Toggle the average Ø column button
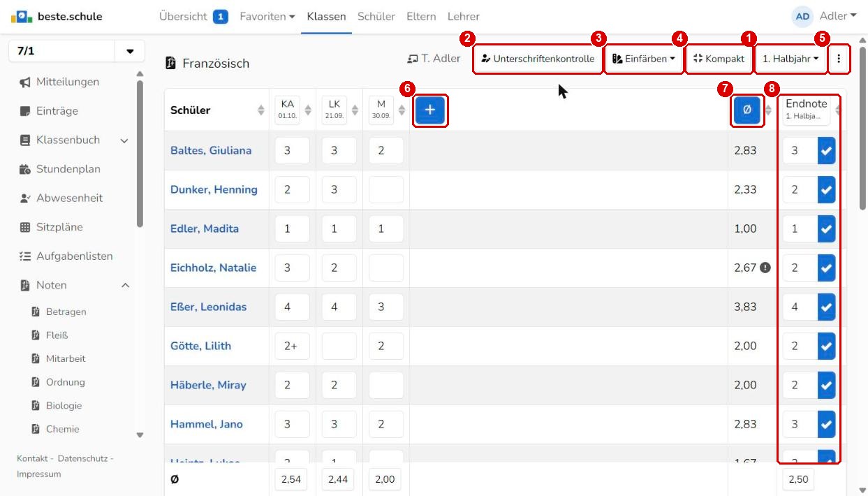 [x=746, y=110]
